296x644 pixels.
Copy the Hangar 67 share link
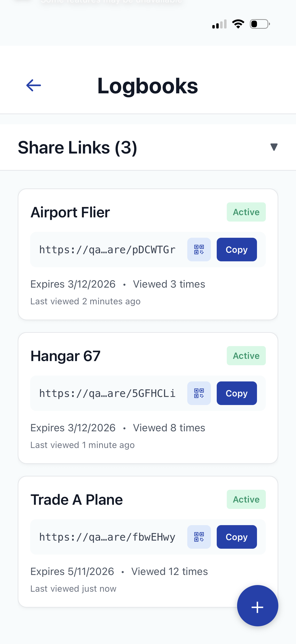click(x=237, y=393)
